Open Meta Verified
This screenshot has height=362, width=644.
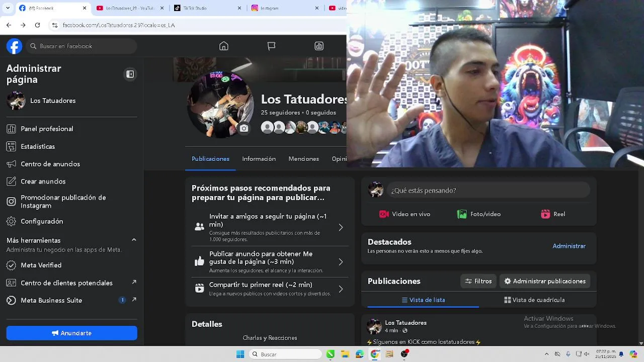point(70,265)
